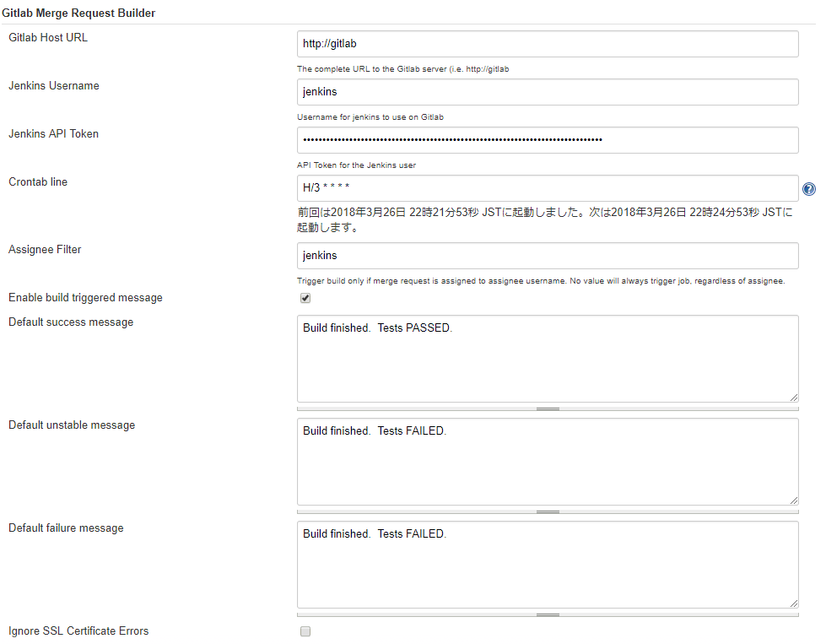826x644 pixels.
Task: Grab the unstable message resize bar
Action: pyautogui.click(x=548, y=511)
